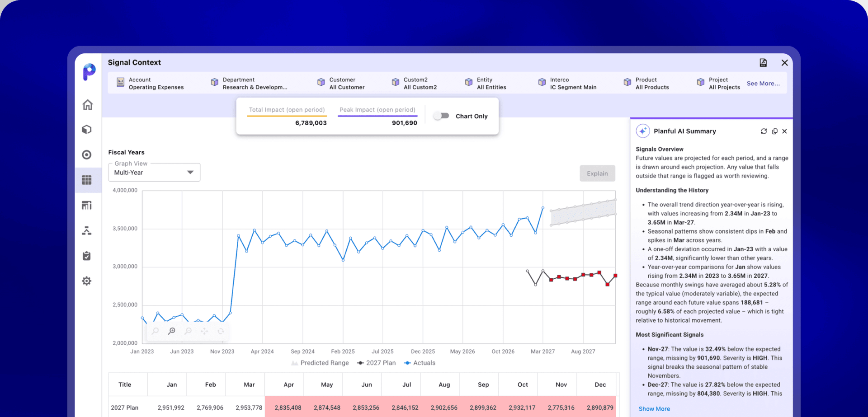The height and width of the screenshot is (417, 868).
Task: Click the Planful logo in the sidebar
Action: click(89, 72)
